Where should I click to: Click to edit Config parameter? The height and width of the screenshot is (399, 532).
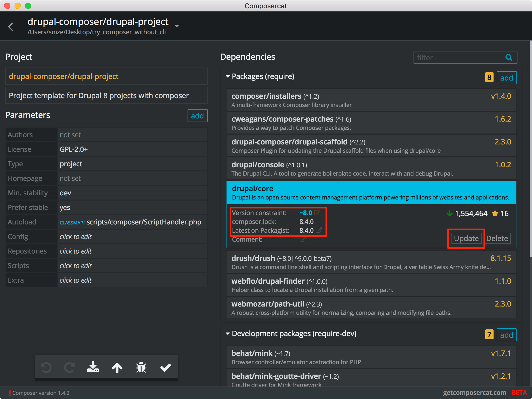[132, 236]
